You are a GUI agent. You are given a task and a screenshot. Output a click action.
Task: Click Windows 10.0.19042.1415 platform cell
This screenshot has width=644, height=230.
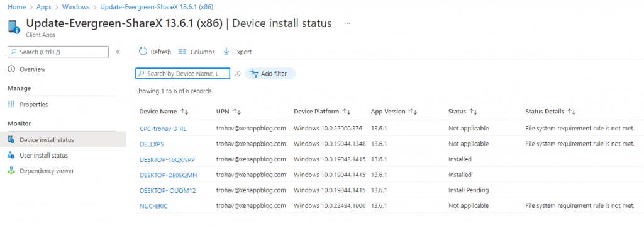click(330, 159)
